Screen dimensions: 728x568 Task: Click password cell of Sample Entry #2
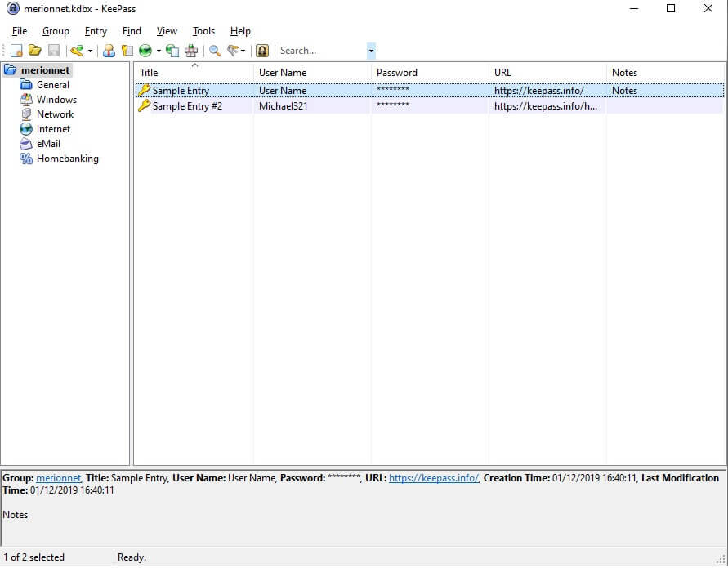click(393, 105)
